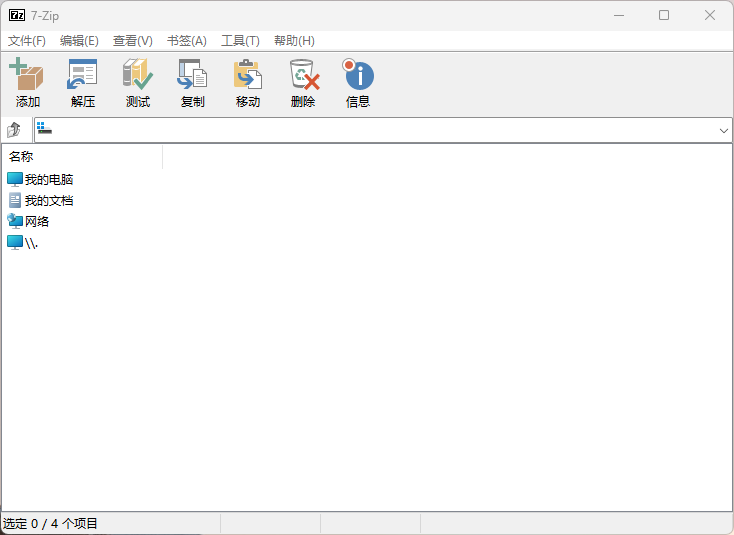Viewport: 734px width, 535px height.
Task: Select 网络 in the file list
Action: click(x=37, y=222)
